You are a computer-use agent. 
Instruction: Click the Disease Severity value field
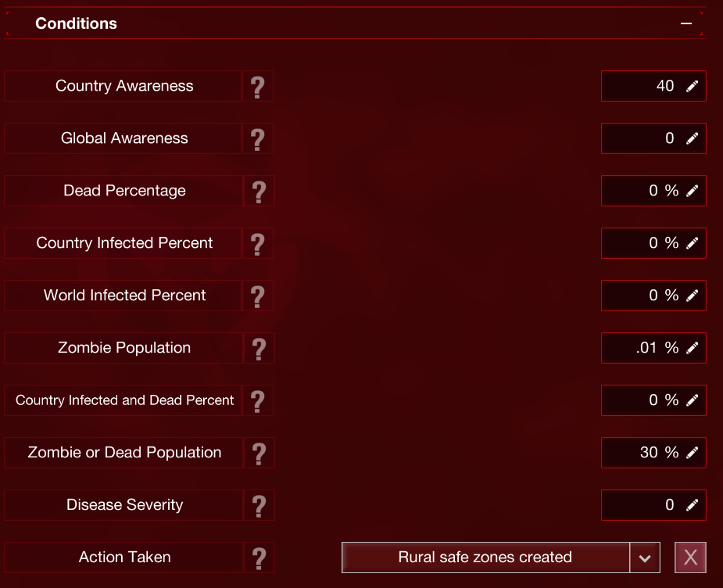pyautogui.click(x=641, y=505)
